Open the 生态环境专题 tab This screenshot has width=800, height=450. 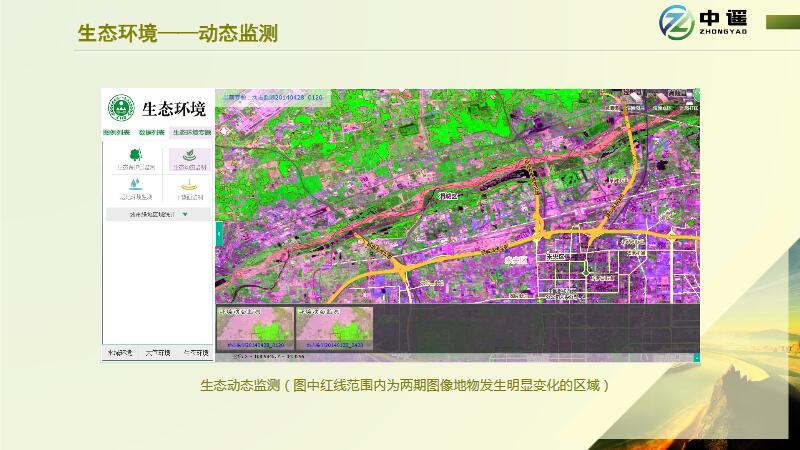click(x=190, y=132)
